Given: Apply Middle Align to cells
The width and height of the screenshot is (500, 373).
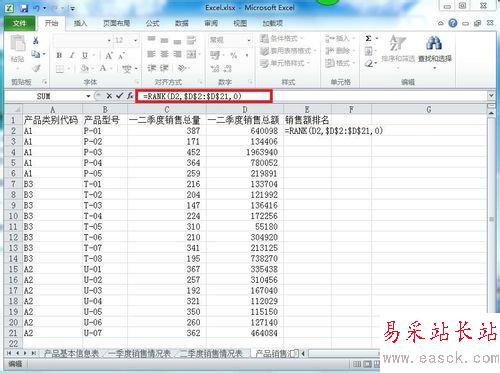Looking at the screenshot, I should pyautogui.click(x=164, y=40).
